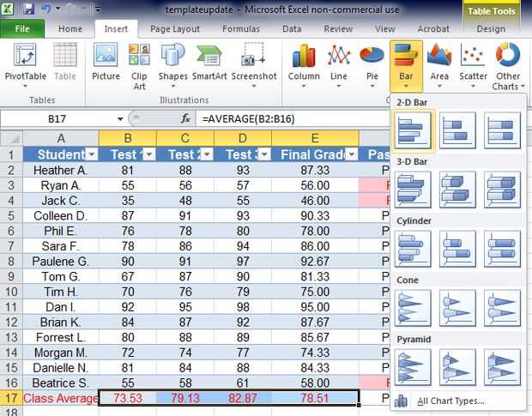
Task: Select row 2 header
Action: click(x=11, y=170)
